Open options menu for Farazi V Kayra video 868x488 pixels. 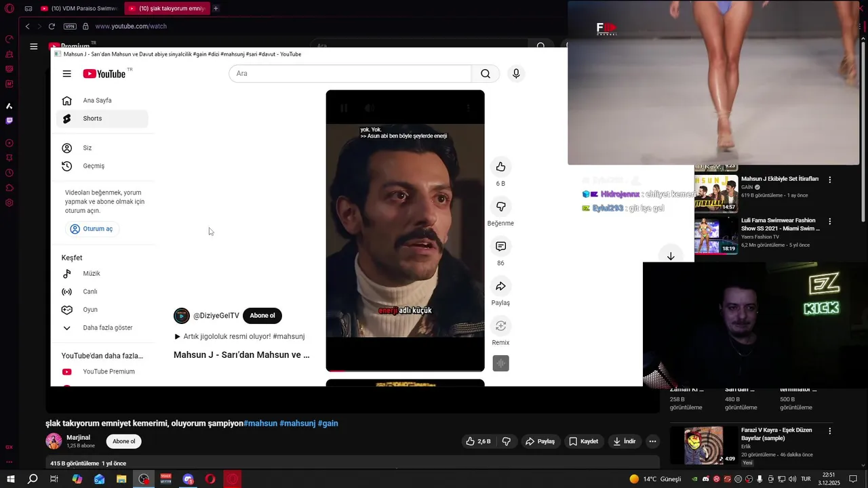tap(829, 431)
